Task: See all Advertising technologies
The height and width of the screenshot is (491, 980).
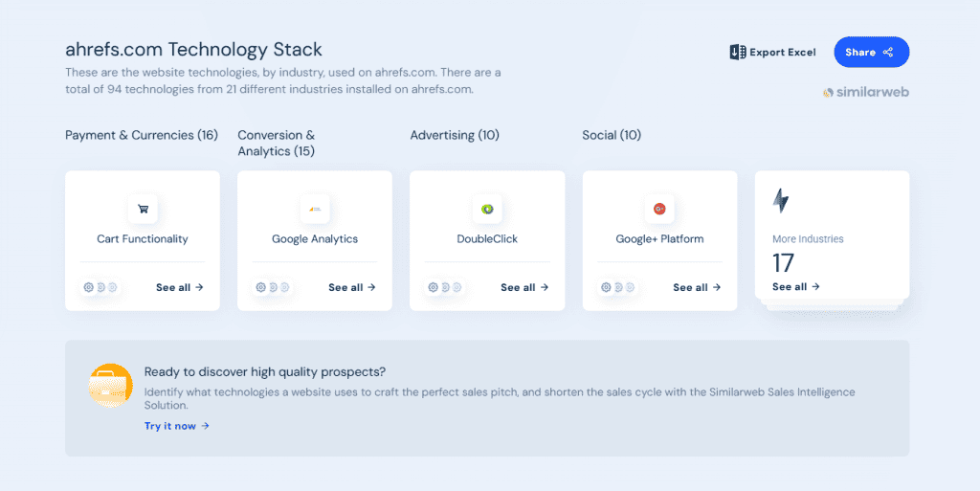Action: 524,287
